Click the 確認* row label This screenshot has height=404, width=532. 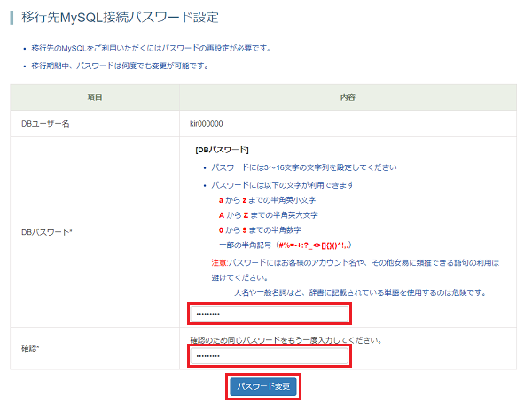[x=30, y=348]
